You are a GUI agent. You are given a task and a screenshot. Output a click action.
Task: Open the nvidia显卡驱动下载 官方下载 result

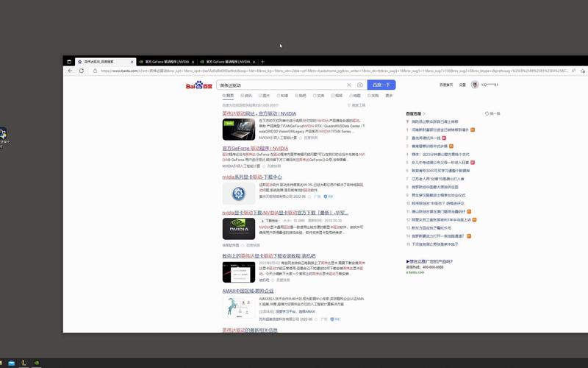285,213
